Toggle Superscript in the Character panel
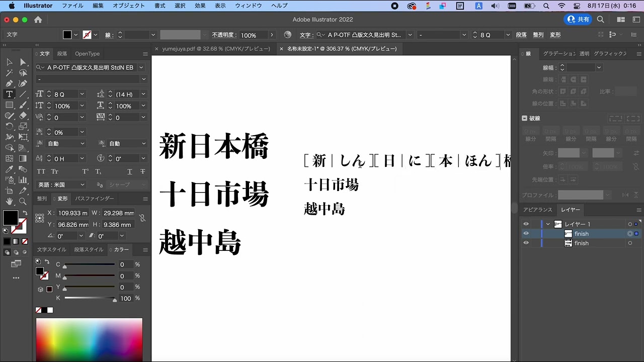644x362 pixels. (x=86, y=171)
